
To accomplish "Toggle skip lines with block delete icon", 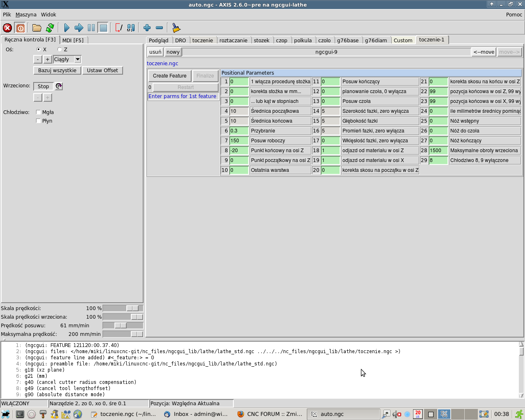I will point(119,28).
